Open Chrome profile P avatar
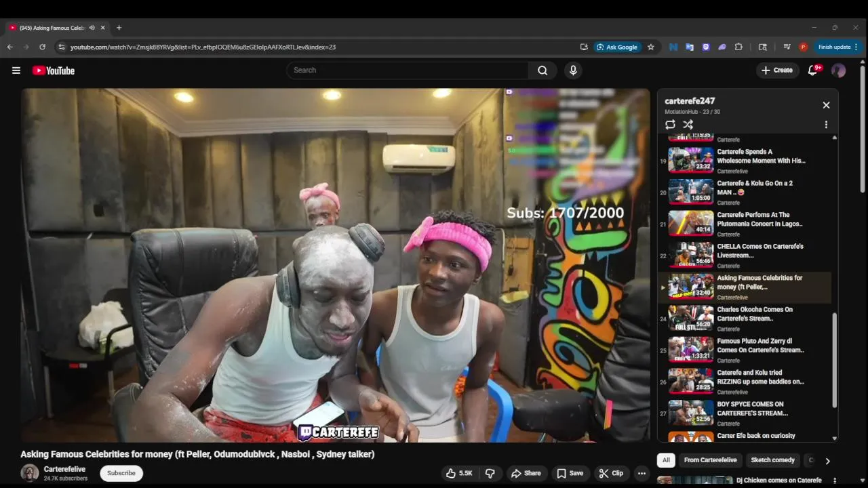This screenshot has height=488, width=868. coord(803,47)
